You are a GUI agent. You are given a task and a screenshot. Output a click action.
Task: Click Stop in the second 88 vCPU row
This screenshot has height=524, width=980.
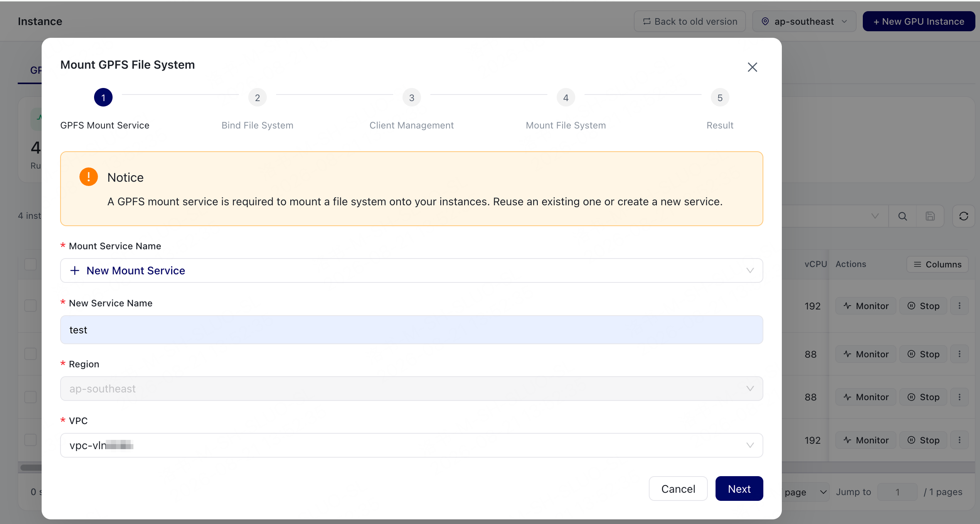pos(923,397)
